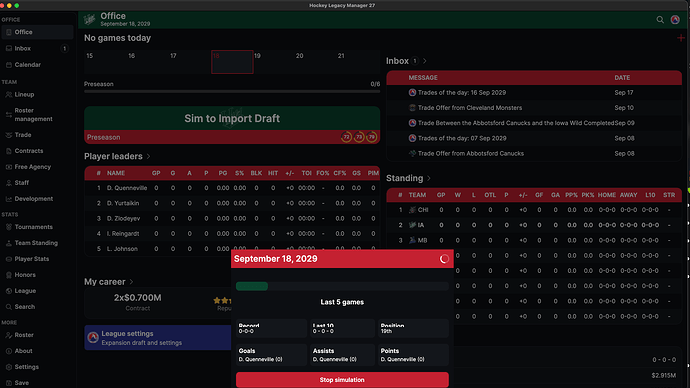Select calendar day 20
690x388 pixels.
[x=316, y=62]
